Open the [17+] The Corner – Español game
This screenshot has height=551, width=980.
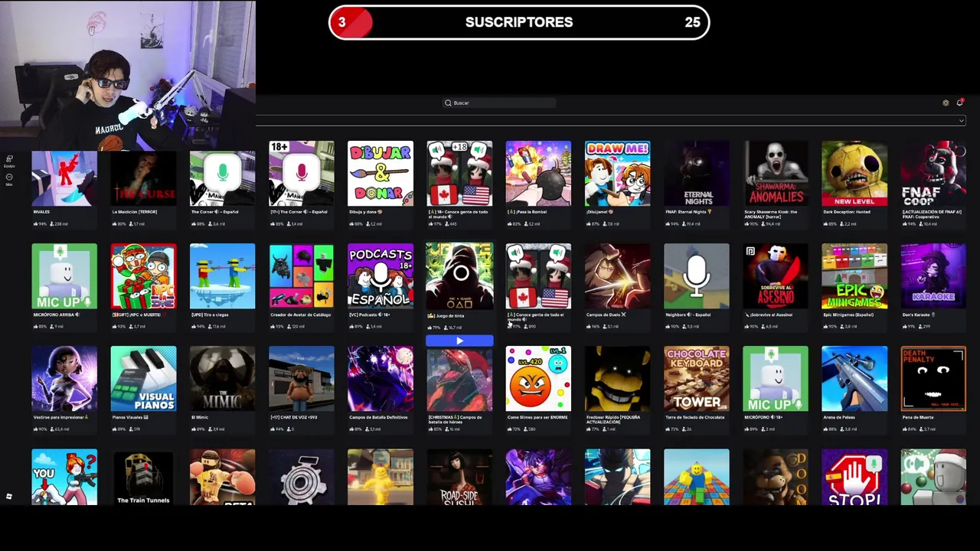[302, 174]
